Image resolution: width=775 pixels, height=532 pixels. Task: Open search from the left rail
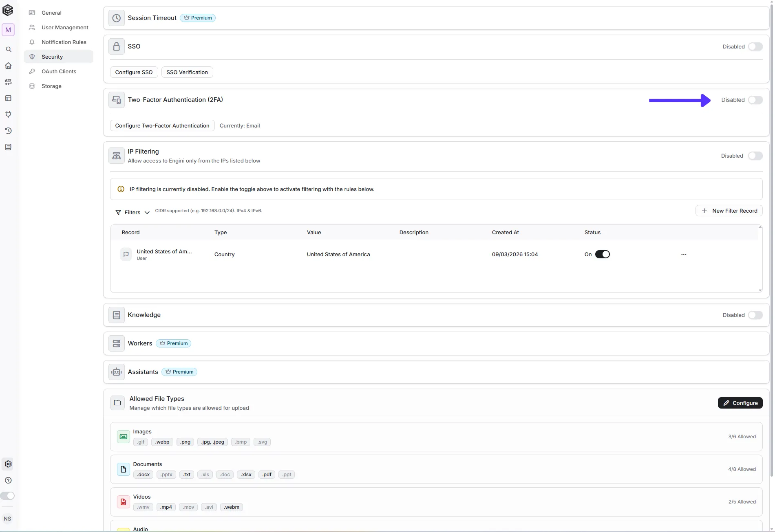pos(8,49)
